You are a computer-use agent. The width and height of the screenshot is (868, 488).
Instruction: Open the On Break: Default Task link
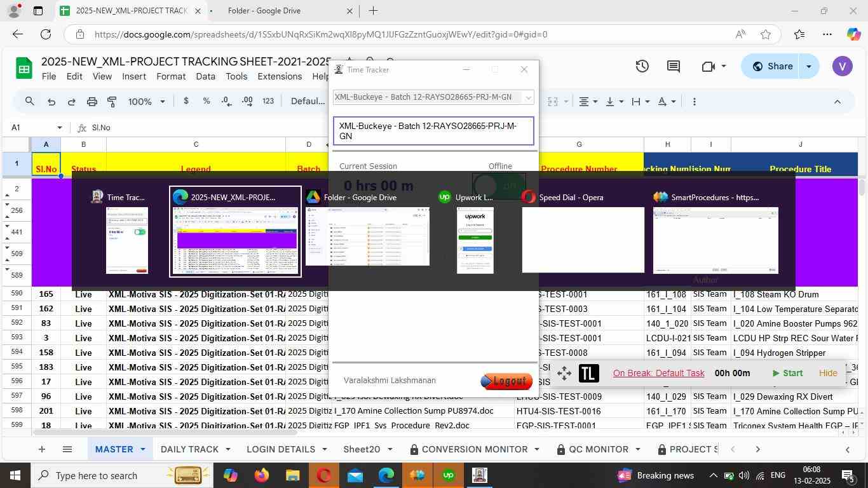point(658,373)
